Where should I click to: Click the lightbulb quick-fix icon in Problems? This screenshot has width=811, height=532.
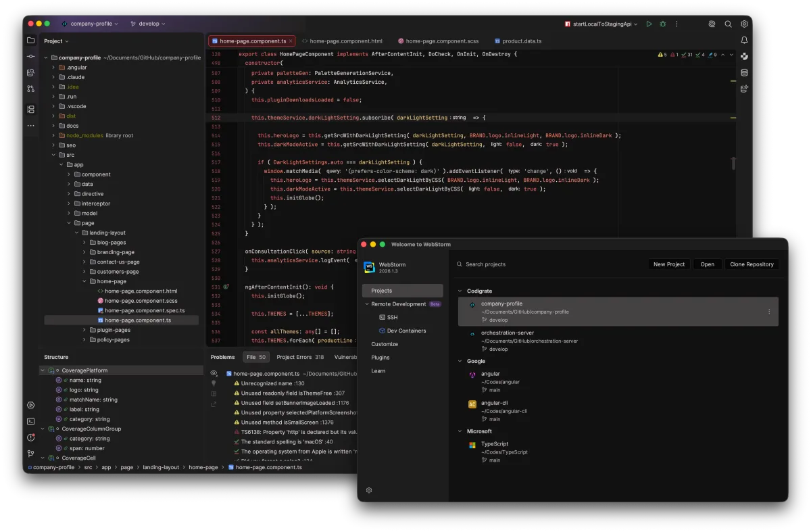point(214,383)
